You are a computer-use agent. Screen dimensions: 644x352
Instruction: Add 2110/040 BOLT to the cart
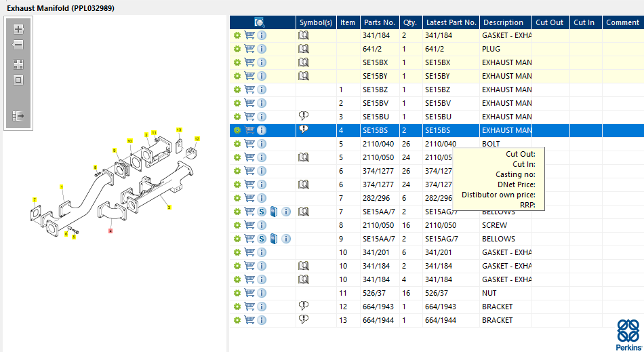[x=249, y=143]
